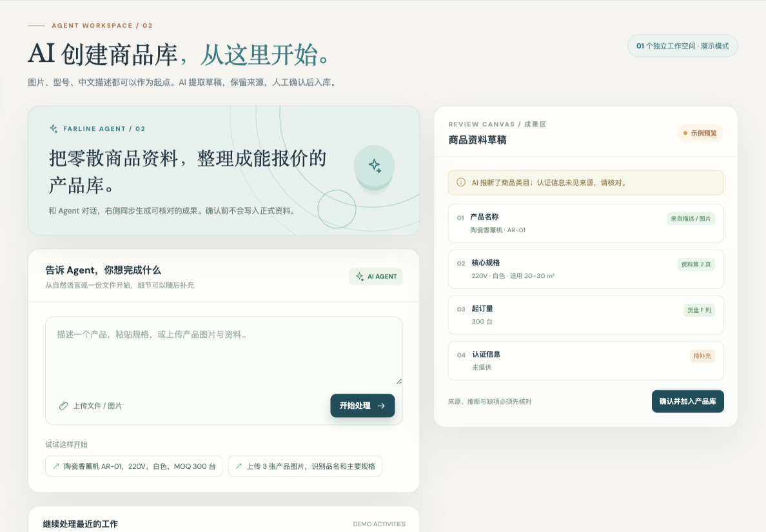
Task: Open the 01 产品名称 card
Action: (x=585, y=223)
